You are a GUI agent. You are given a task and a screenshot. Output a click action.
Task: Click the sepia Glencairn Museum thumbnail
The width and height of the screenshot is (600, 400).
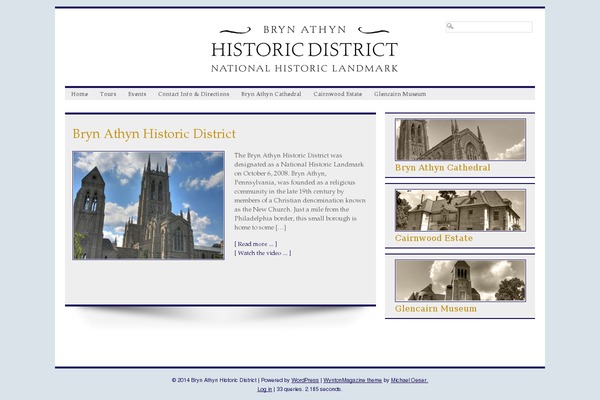460,280
